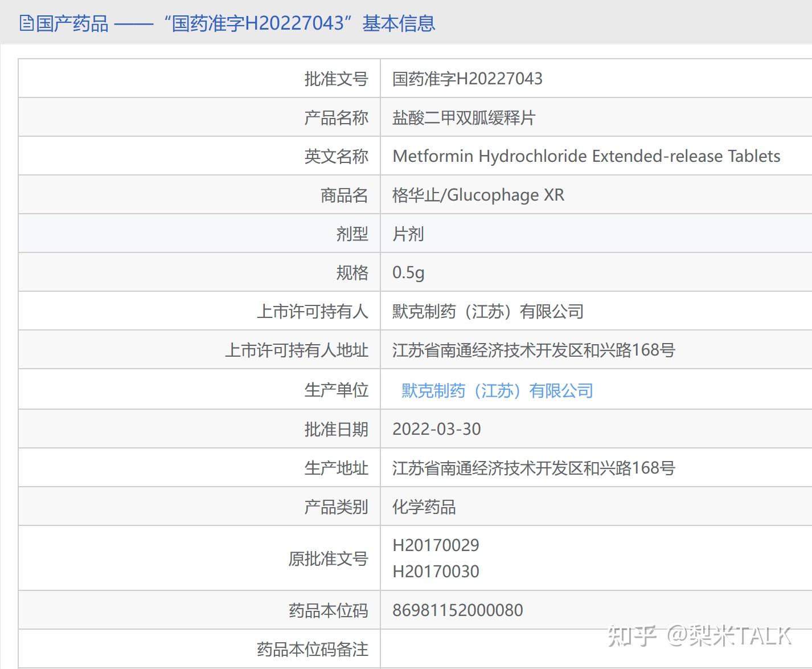Select approval number 国药准字H20227043 in table
This screenshot has width=812, height=669.
(x=467, y=79)
